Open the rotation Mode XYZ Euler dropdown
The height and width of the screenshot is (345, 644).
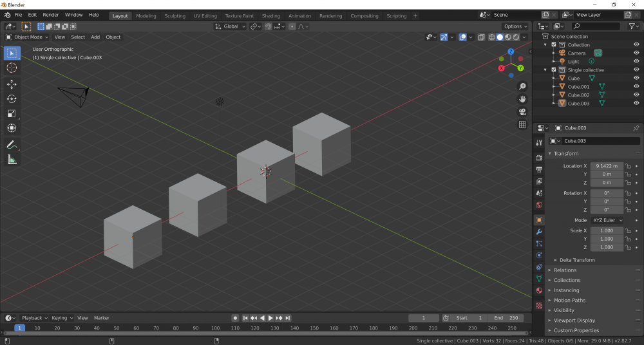point(607,220)
